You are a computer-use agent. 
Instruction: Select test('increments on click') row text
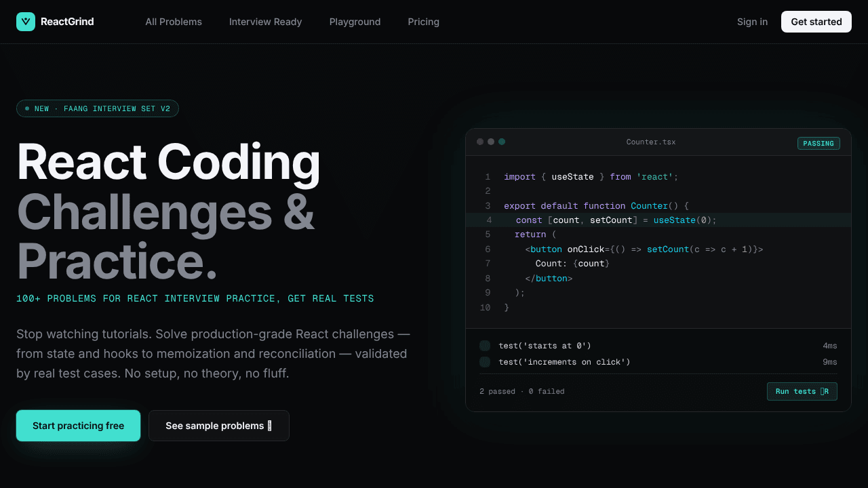coord(564,362)
